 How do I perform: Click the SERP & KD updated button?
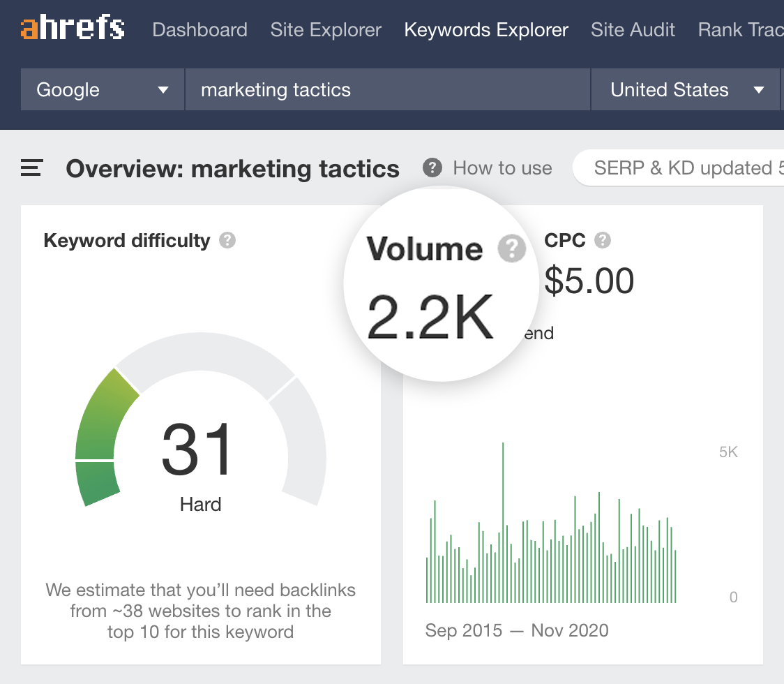click(x=681, y=168)
